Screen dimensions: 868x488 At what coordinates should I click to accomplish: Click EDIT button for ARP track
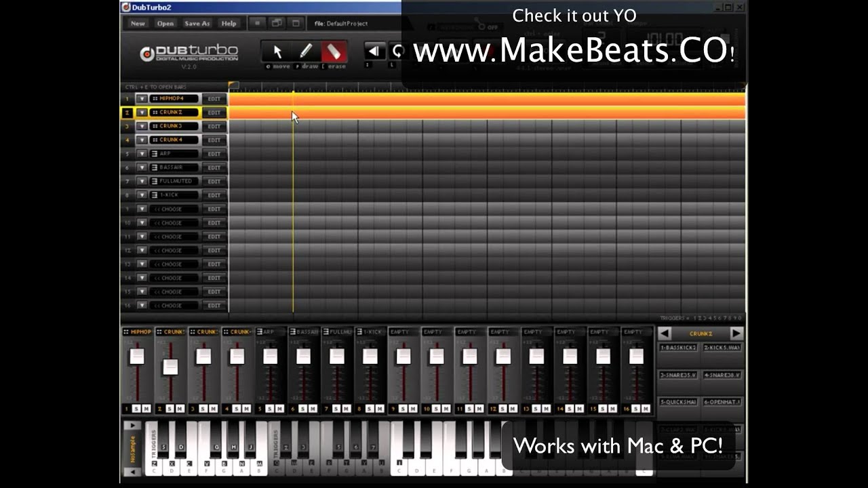point(214,154)
